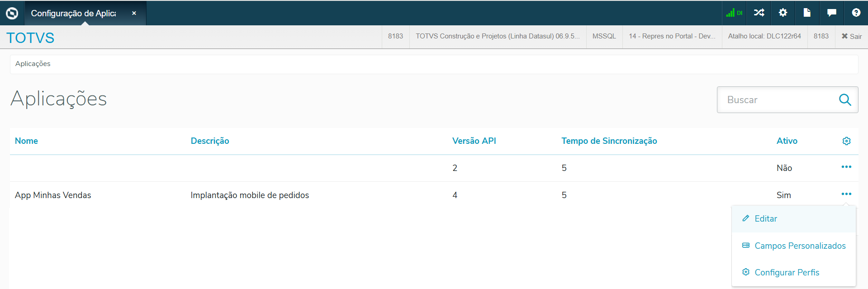The image size is (868, 289).
Task: Open the column settings gear in table header
Action: pyautogui.click(x=847, y=141)
